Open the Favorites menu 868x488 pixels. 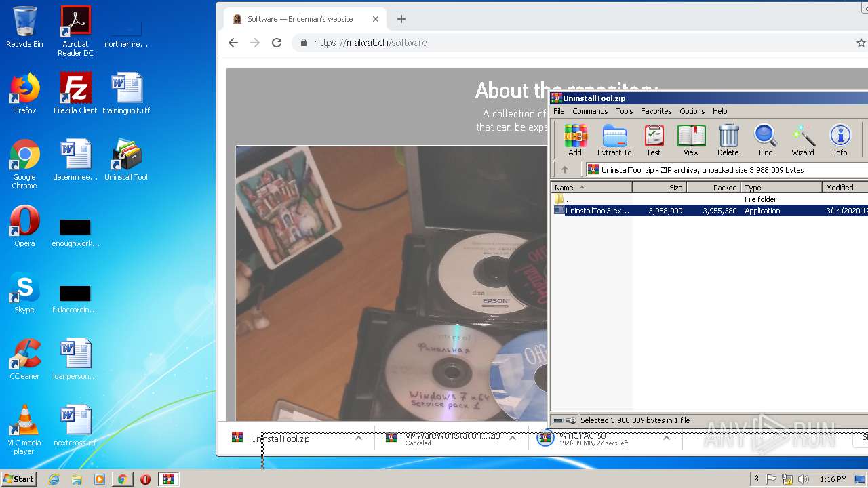tap(656, 111)
